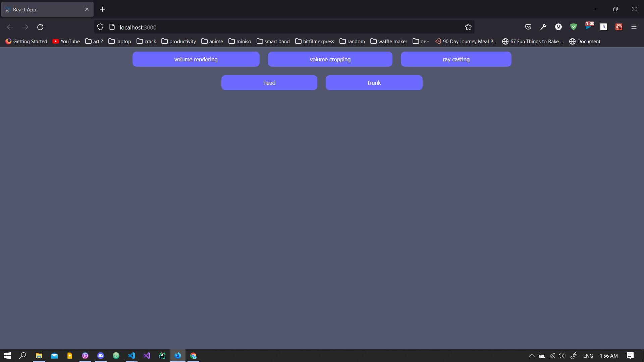This screenshot has width=644, height=362.
Task: Reload the current page
Action: pos(40,27)
